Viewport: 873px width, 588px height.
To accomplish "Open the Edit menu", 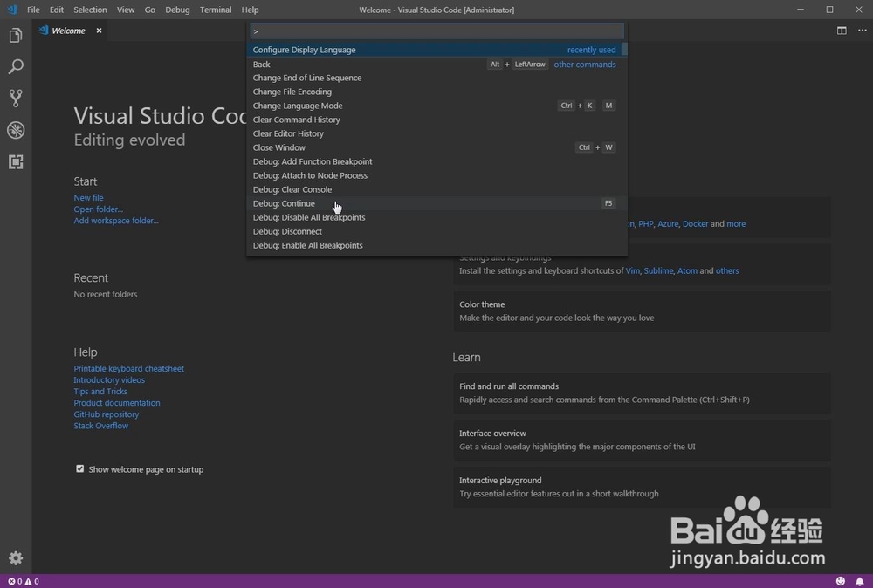I will [56, 10].
